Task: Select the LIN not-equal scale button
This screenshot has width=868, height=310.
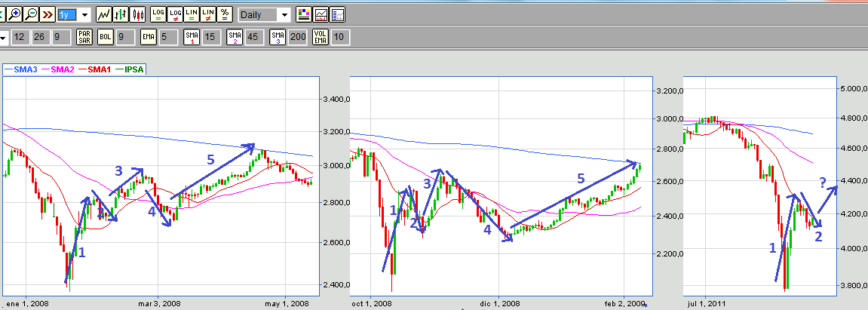Action: point(208,14)
